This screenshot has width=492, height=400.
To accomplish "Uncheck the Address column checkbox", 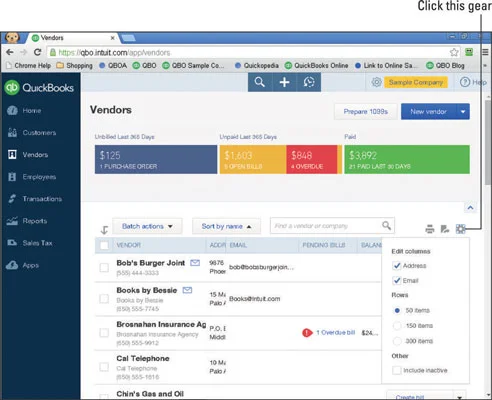I will (397, 266).
